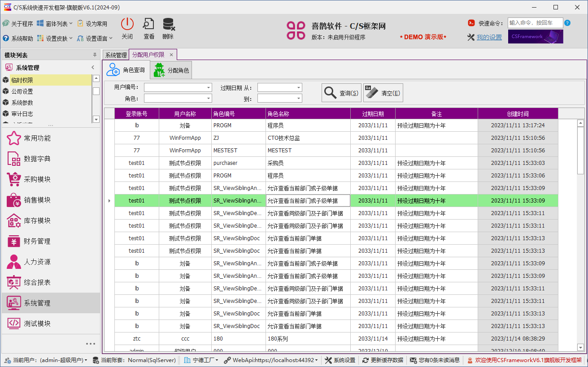The image size is (588, 367).
Task: Open the unread messages status item
Action: tap(436, 360)
